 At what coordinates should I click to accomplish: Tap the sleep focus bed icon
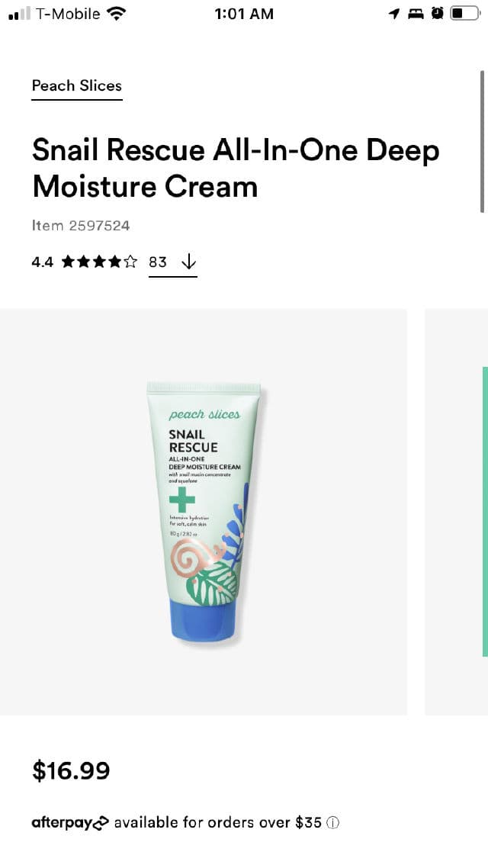416,14
